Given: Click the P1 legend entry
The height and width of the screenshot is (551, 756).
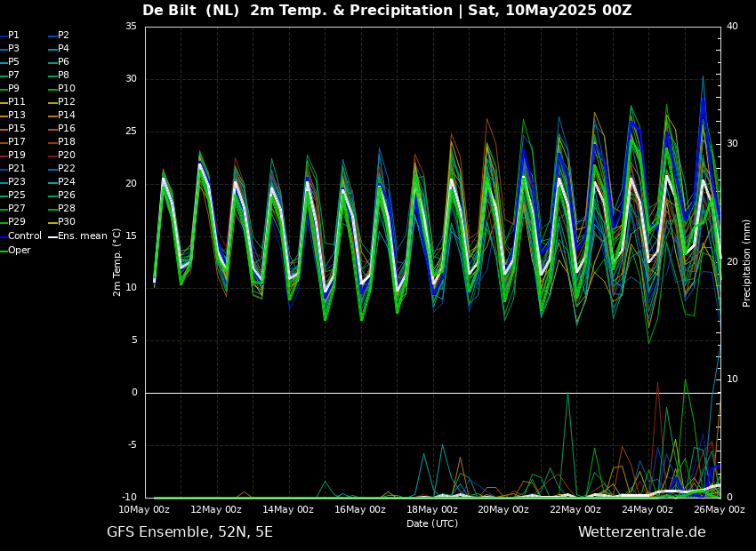Looking at the screenshot, I should pyautogui.click(x=10, y=36).
